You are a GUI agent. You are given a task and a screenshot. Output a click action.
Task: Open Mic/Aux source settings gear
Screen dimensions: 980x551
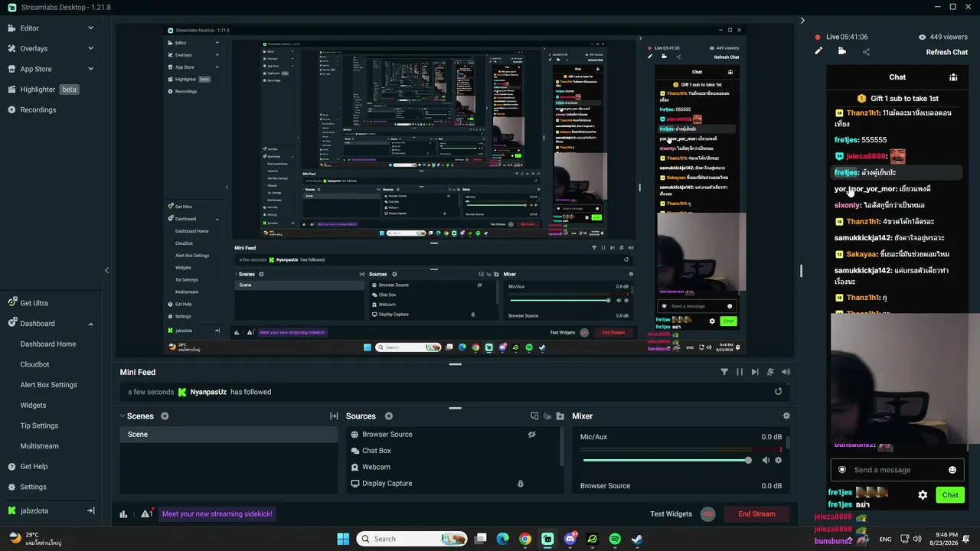[x=779, y=460]
